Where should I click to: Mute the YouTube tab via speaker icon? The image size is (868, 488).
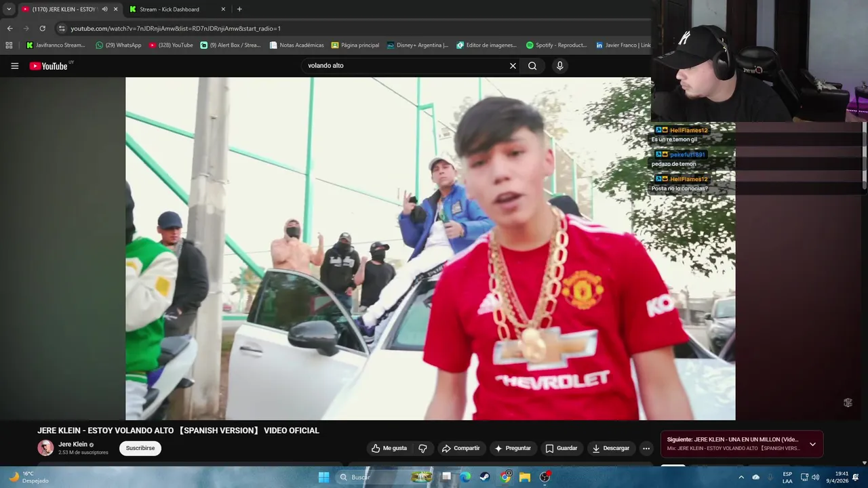click(104, 9)
